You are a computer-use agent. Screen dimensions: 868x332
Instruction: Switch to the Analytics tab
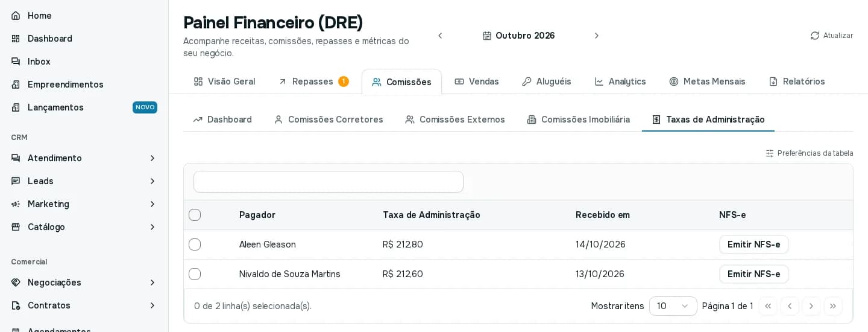tap(620, 81)
